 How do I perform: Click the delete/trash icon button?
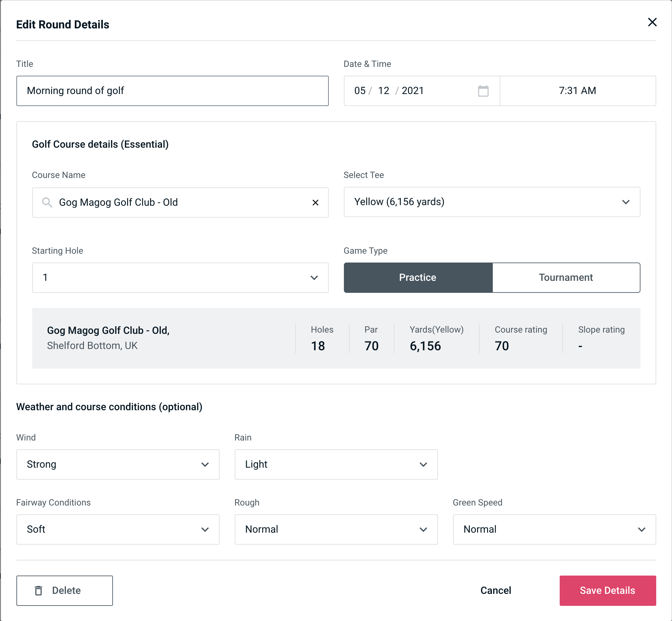[40, 591]
